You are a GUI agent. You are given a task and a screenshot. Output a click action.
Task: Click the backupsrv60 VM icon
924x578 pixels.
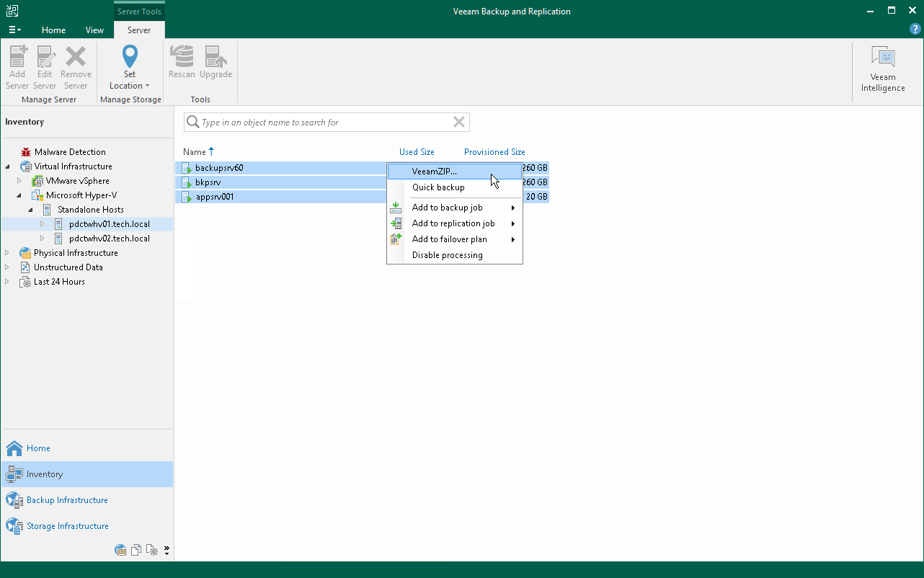[187, 168]
